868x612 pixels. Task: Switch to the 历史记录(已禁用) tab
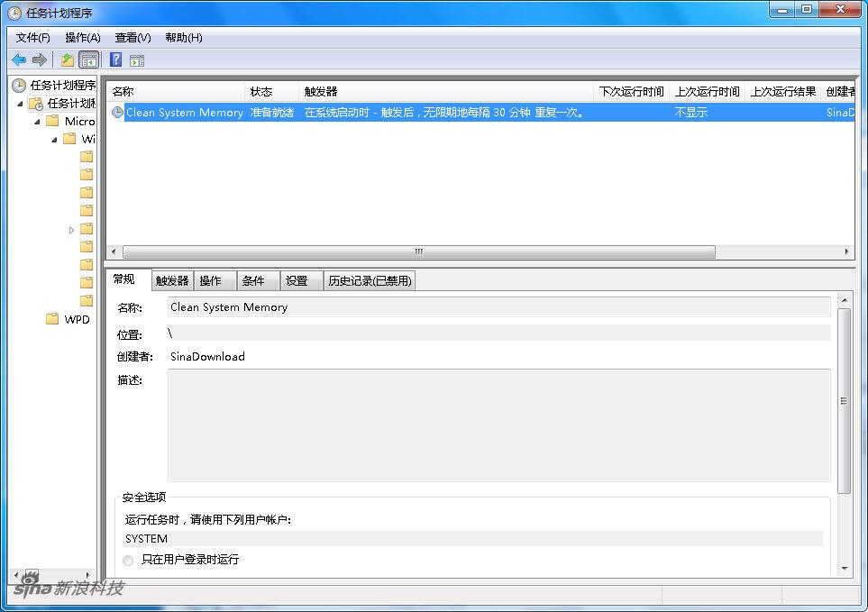pyautogui.click(x=370, y=281)
